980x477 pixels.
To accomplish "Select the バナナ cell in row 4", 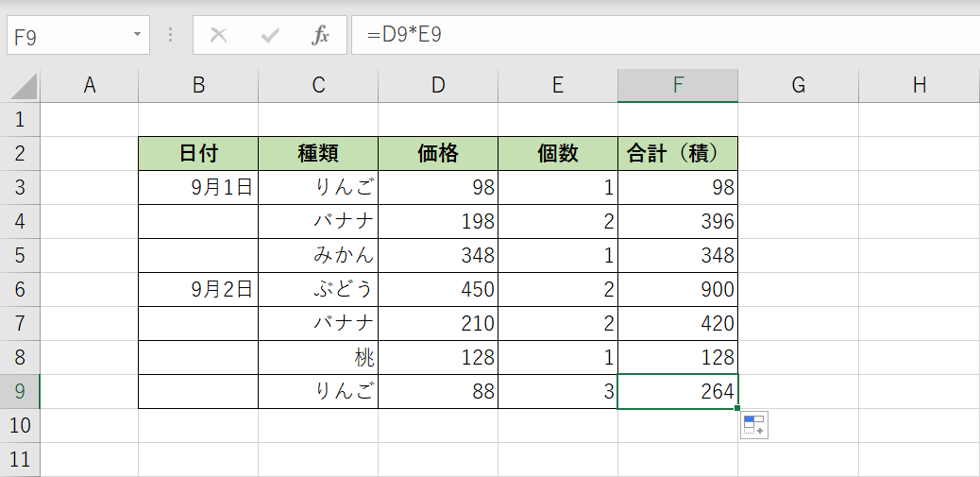I will [x=318, y=221].
